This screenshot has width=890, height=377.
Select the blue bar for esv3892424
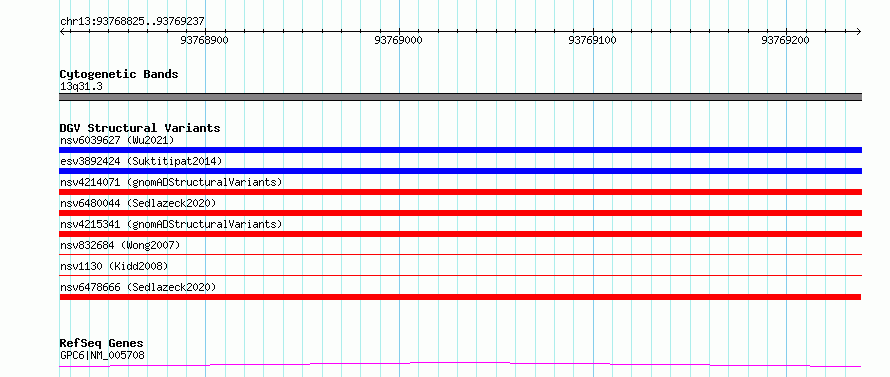click(x=460, y=171)
